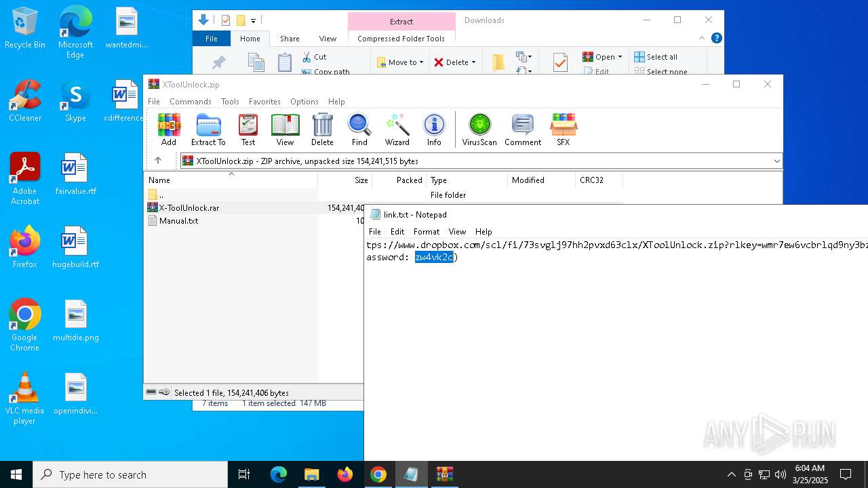Open the Favorites menu in WinRAR

(x=264, y=102)
